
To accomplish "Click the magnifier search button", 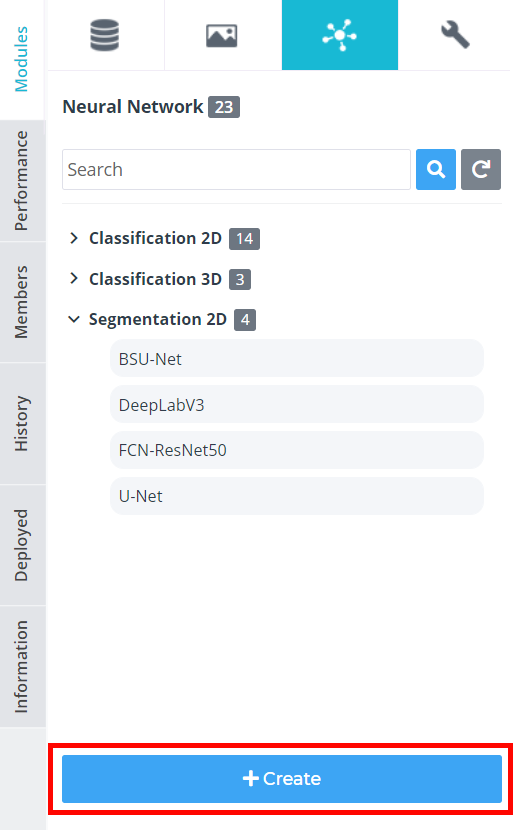I will tap(436, 169).
